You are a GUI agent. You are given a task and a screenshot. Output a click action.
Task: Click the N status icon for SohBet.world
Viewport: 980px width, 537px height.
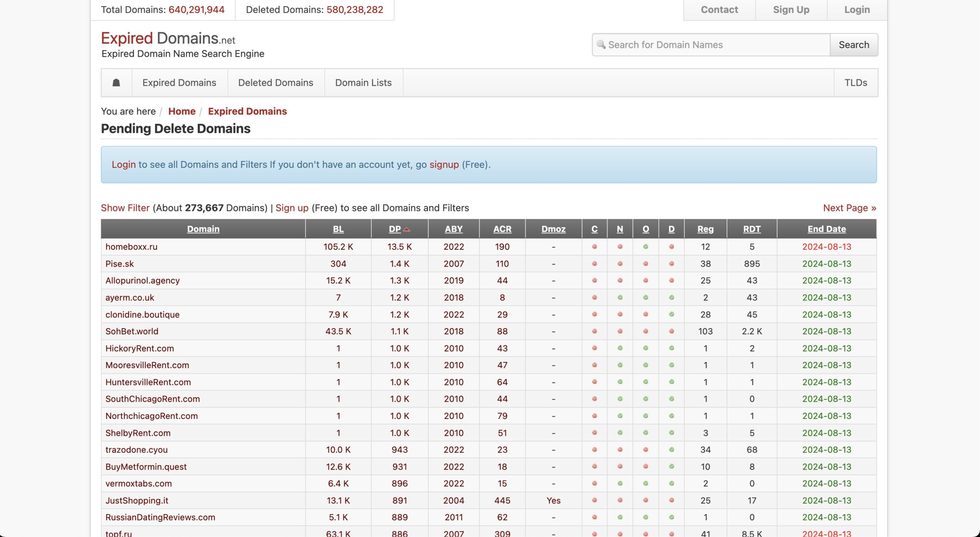point(619,331)
